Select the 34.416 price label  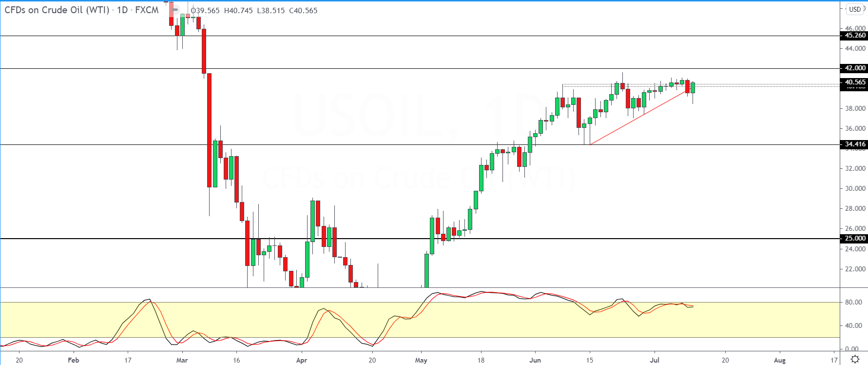(854, 144)
